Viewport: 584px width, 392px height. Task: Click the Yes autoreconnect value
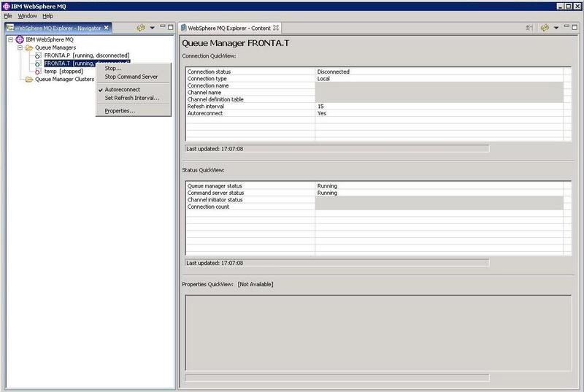(x=322, y=113)
